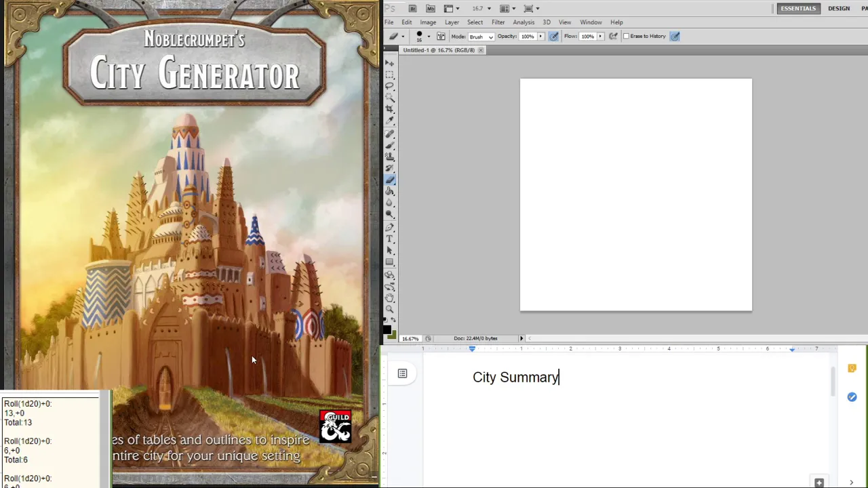Image resolution: width=868 pixels, height=488 pixels.
Task: Open Opacity slider popup arrow
Action: click(x=540, y=36)
